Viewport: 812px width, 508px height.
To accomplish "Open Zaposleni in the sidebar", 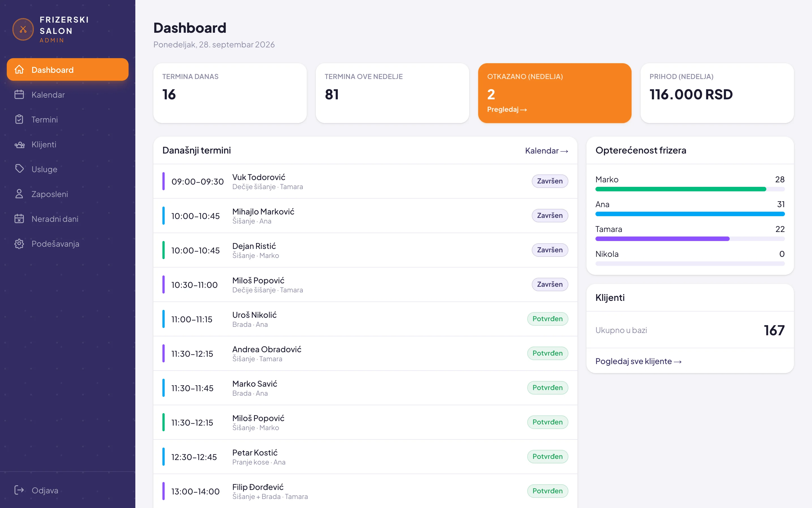I will click(67, 194).
